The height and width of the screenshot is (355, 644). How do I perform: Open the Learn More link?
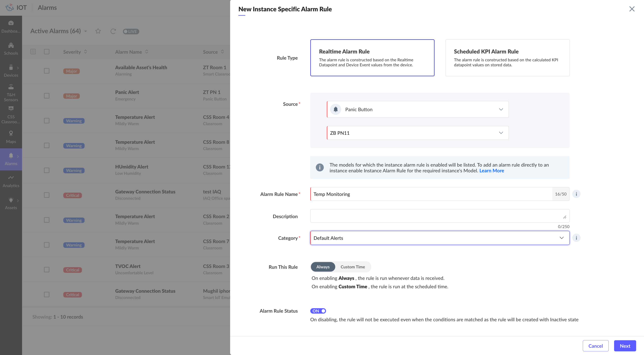point(492,171)
